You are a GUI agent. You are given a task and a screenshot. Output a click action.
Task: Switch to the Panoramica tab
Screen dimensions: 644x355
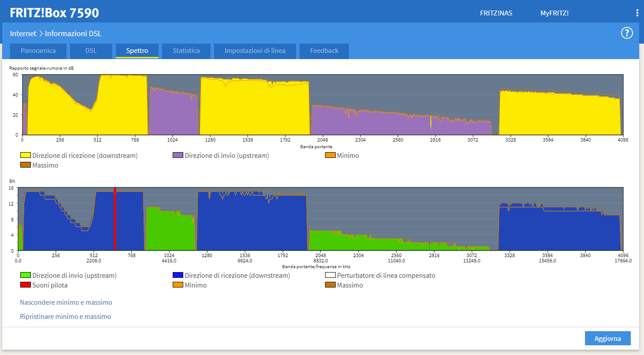click(x=38, y=51)
